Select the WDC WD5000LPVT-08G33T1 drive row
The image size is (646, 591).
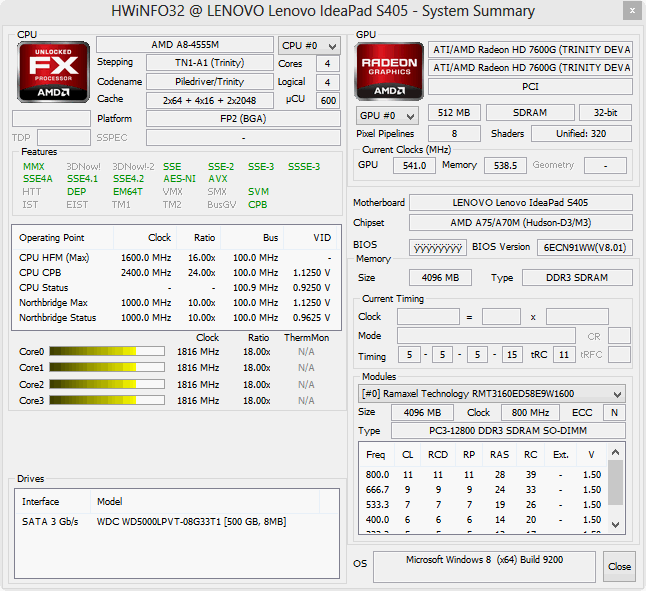[177, 521]
